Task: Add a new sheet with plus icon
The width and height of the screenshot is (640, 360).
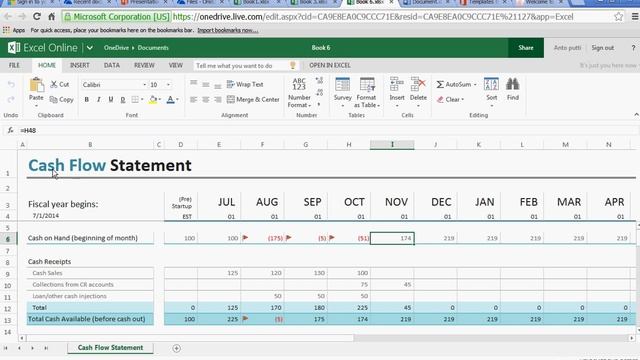Action: (x=176, y=348)
